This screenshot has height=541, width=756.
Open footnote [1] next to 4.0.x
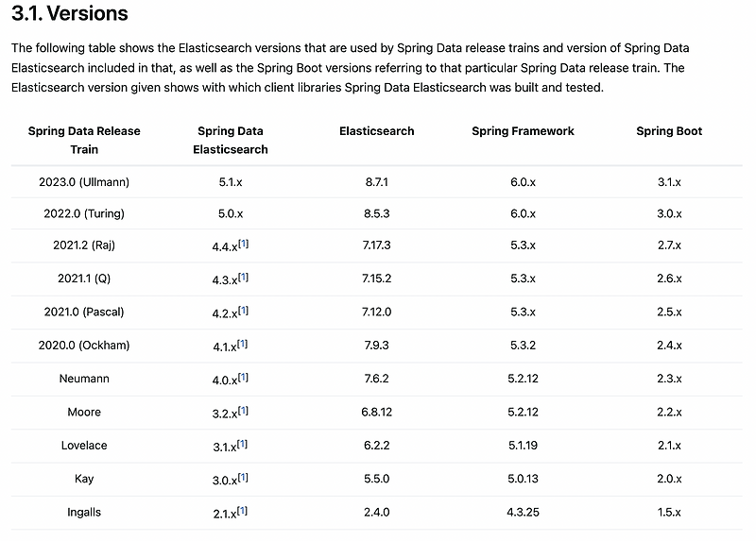pyautogui.click(x=243, y=377)
